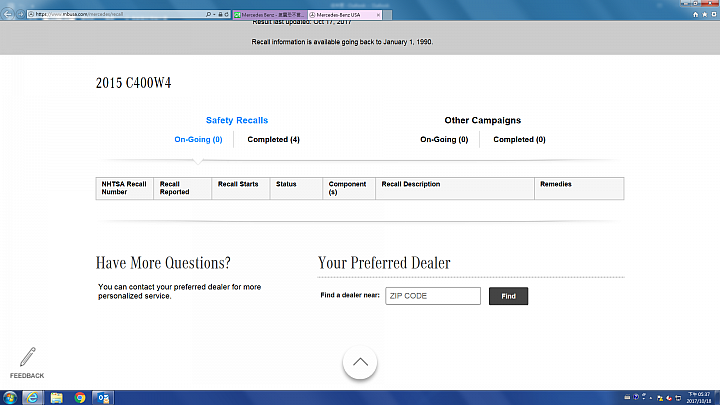Click the NHTSA Recall Number column header
The height and width of the screenshot is (405, 720).
[124, 188]
